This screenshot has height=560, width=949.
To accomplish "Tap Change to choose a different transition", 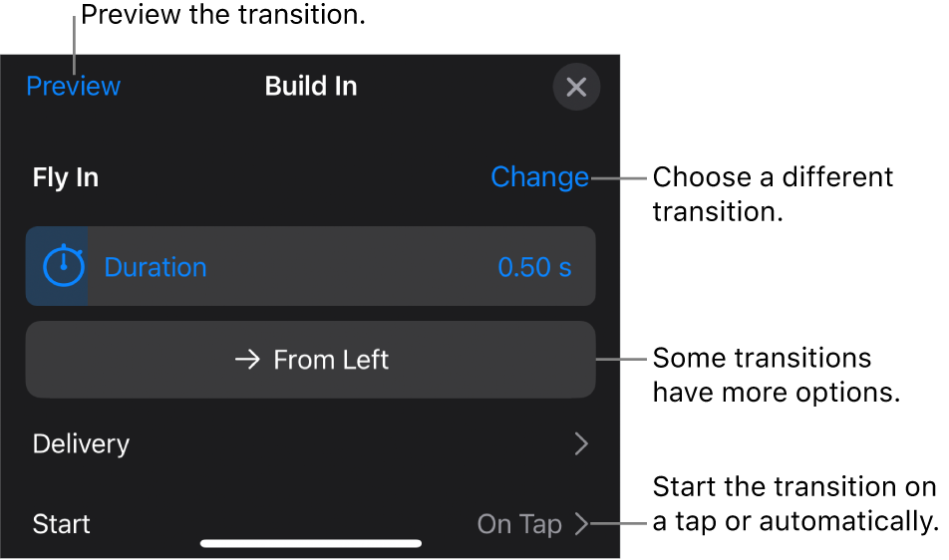I will (539, 177).
